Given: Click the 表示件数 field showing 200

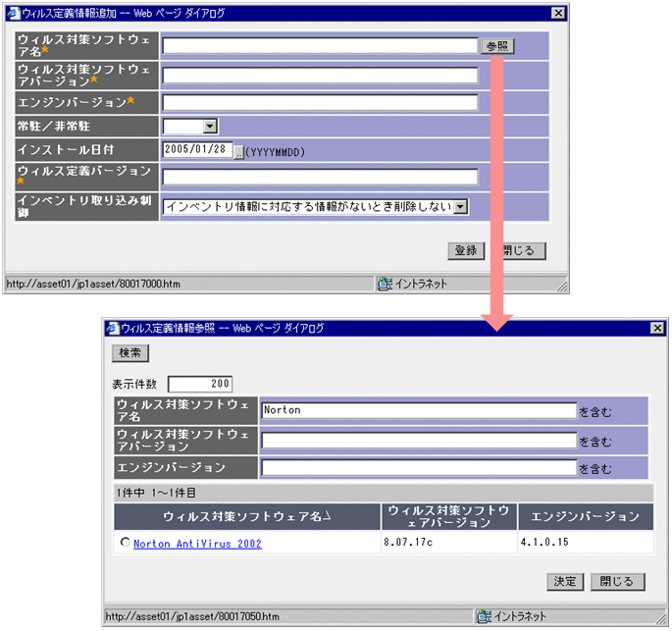Looking at the screenshot, I should coord(200,384).
